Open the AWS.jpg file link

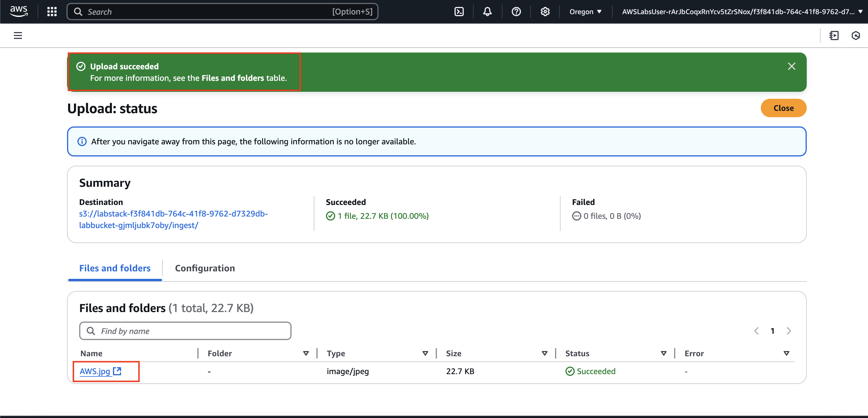[x=95, y=371]
